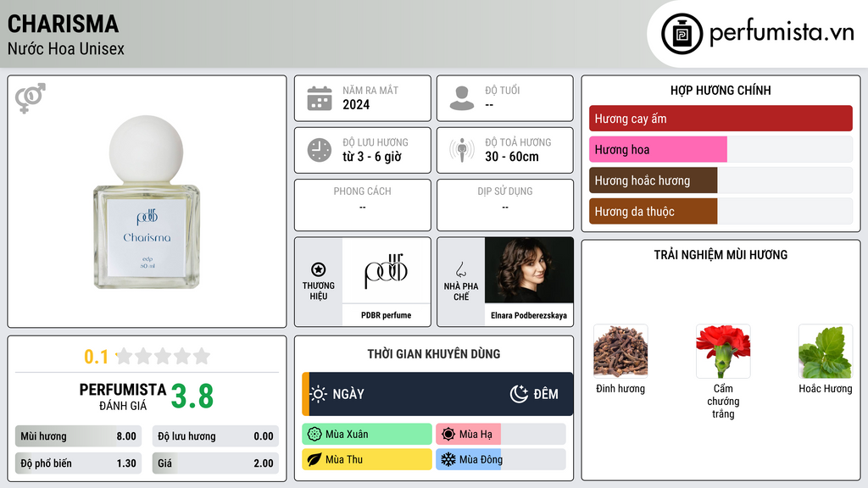Click the perfumista.vn site name text
Screen dimensions: 868x488
782,32
